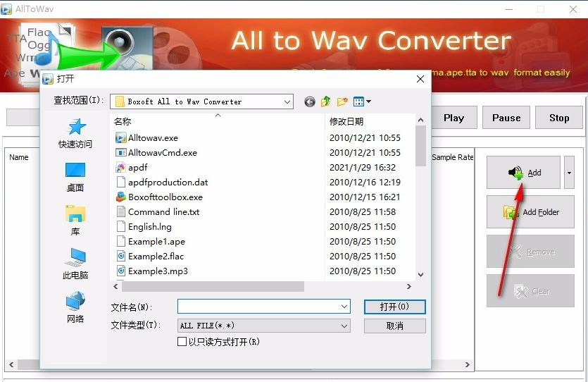Image resolution: width=588 pixels, height=382 pixels.
Task: Click Pause in the AllToWav window
Action: pyautogui.click(x=506, y=118)
